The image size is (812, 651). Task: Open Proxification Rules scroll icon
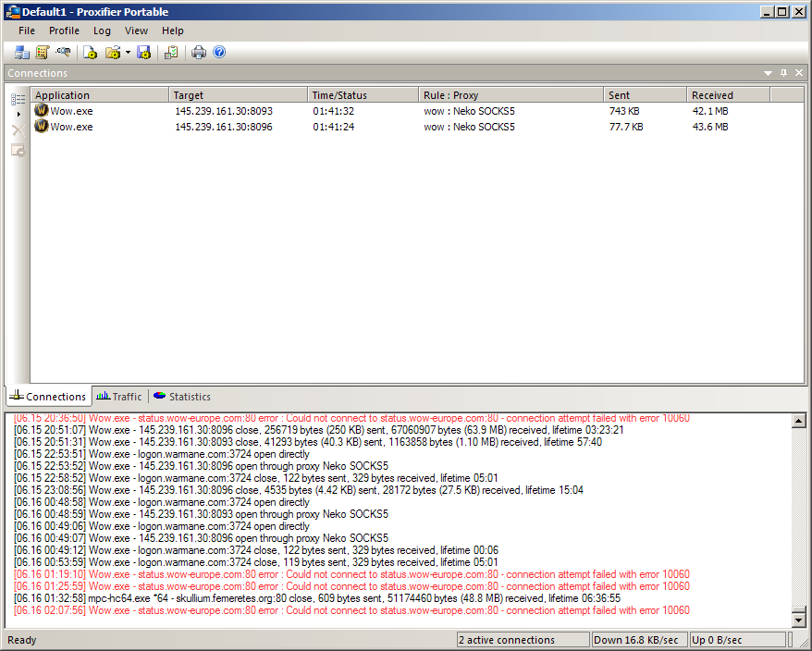click(43, 53)
